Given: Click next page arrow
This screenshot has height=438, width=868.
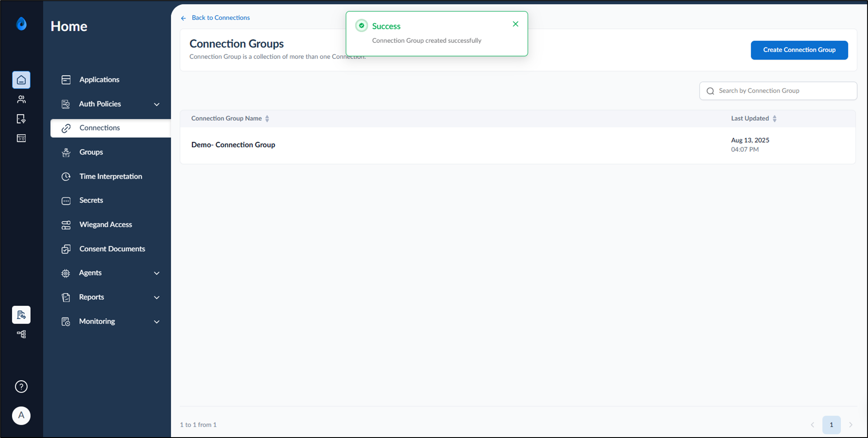Looking at the screenshot, I should [x=850, y=425].
